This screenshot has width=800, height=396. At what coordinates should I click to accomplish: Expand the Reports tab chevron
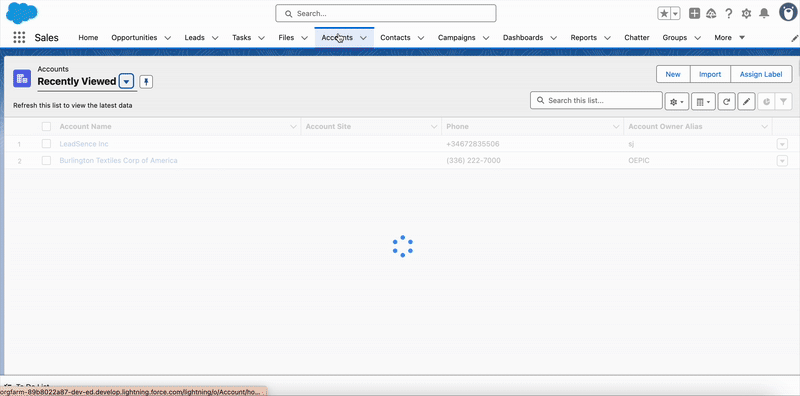click(x=607, y=38)
